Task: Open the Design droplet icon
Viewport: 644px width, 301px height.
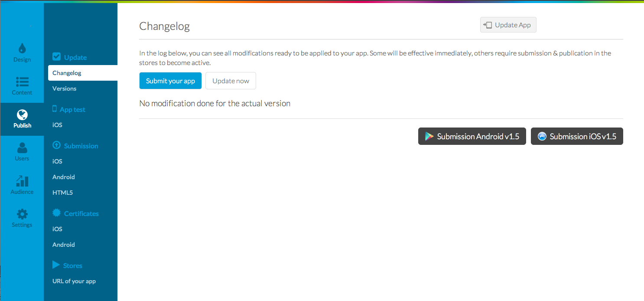Action: pyautogui.click(x=22, y=48)
